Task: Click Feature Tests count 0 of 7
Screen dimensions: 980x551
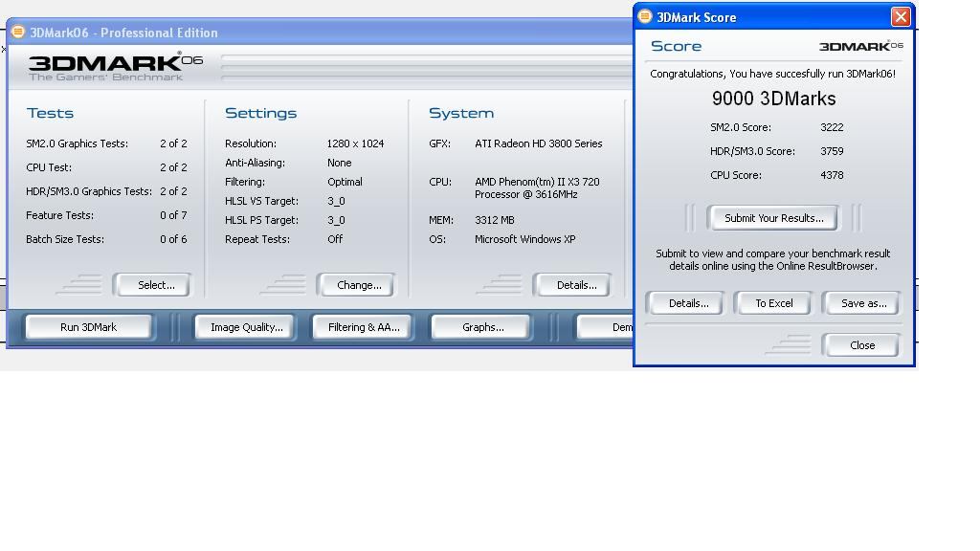Action: pos(173,215)
